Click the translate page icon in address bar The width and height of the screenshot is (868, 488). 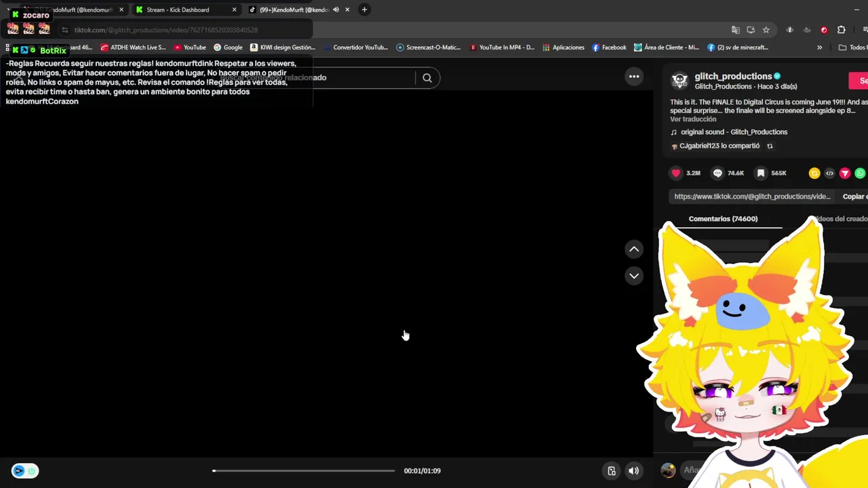point(736,30)
